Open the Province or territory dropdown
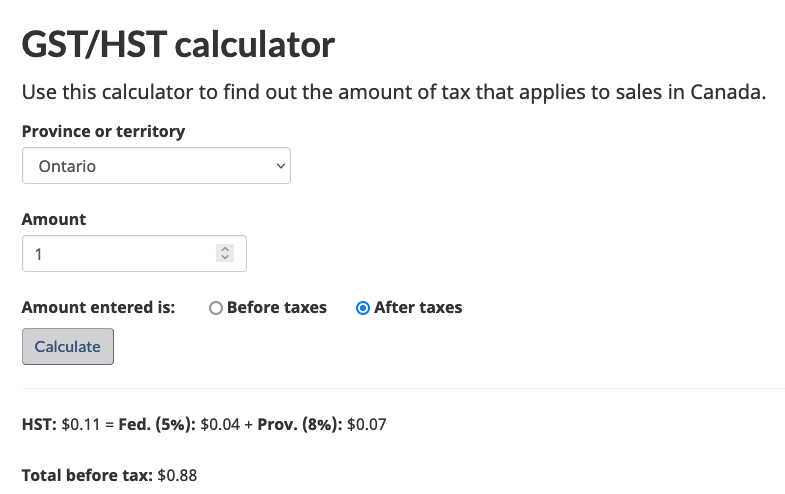The image size is (785, 494). [155, 166]
